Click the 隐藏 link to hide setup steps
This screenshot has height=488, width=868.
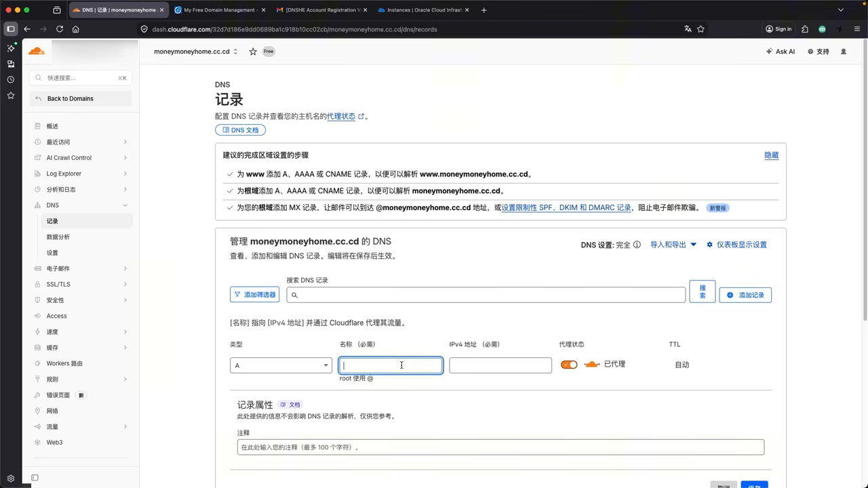(772, 155)
